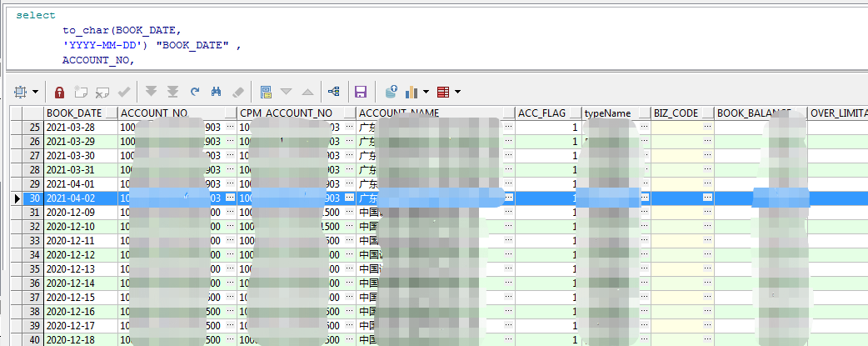The height and width of the screenshot is (346, 868).
Task: Click the single record view icon
Action: (266, 92)
